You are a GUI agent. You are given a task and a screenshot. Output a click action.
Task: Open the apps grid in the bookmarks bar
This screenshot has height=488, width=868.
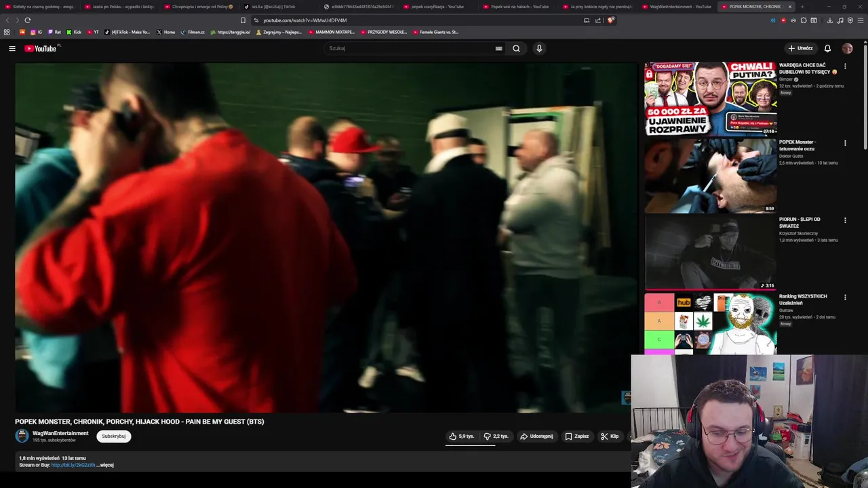coord(7,32)
